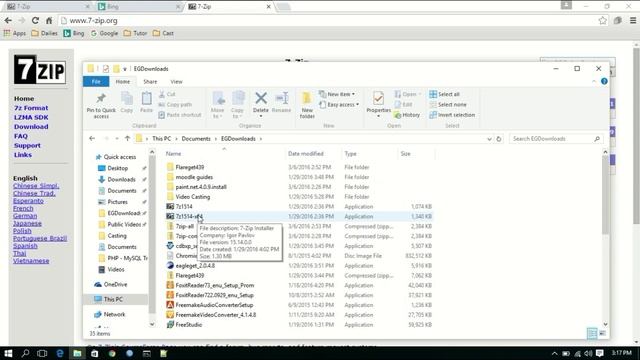The height and width of the screenshot is (360, 640).
Task: Launch Edge from the taskbar
Action: tap(60, 353)
